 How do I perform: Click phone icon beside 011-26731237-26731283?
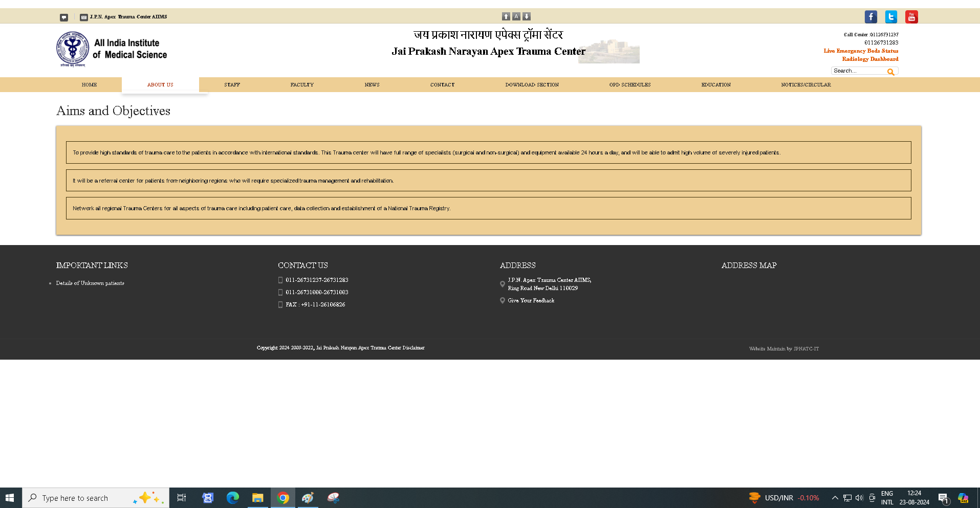tap(280, 280)
